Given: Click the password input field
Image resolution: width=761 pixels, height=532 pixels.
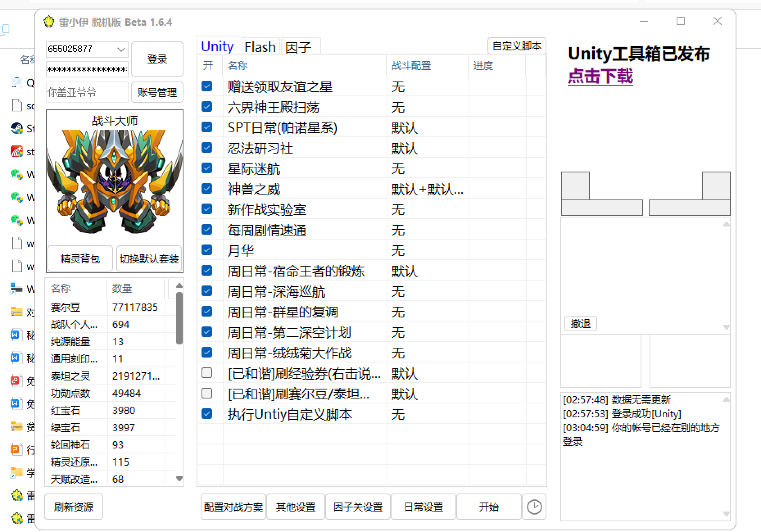Looking at the screenshot, I should pyautogui.click(x=87, y=70).
